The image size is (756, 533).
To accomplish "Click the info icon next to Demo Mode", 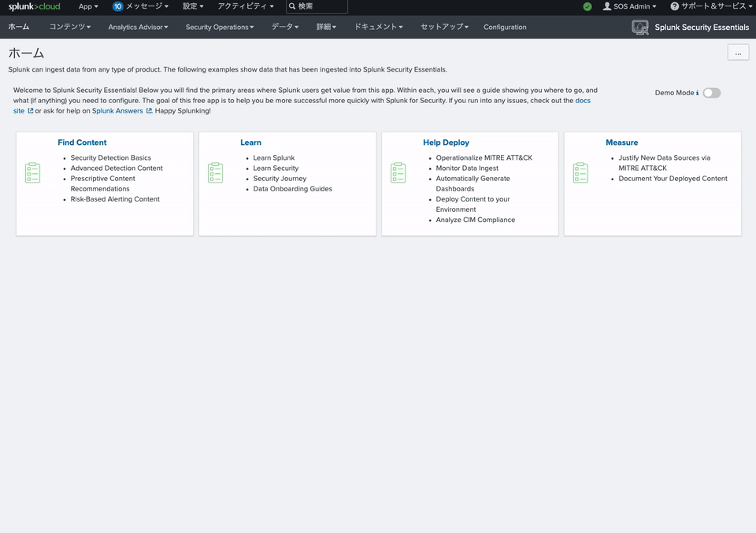I will point(697,92).
